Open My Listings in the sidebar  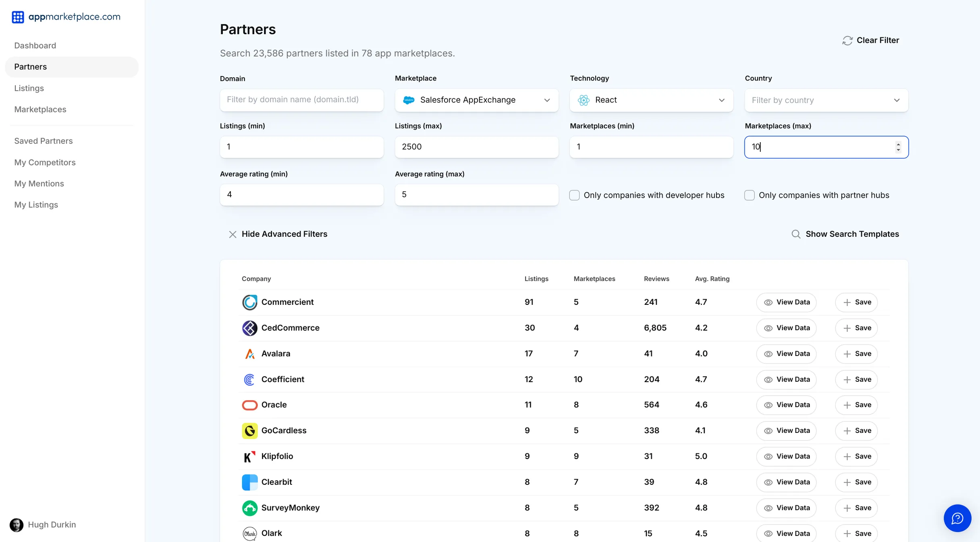[36, 205]
